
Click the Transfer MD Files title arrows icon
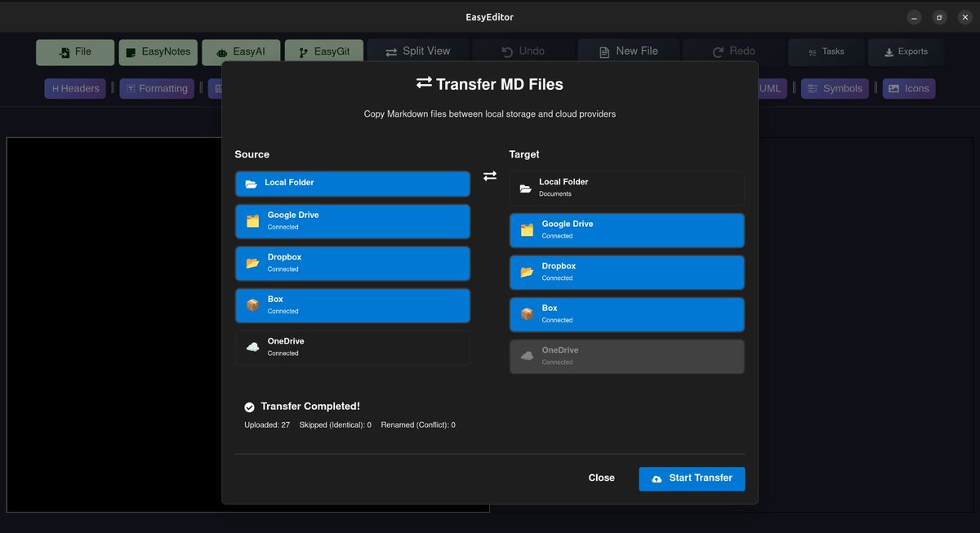(x=424, y=83)
